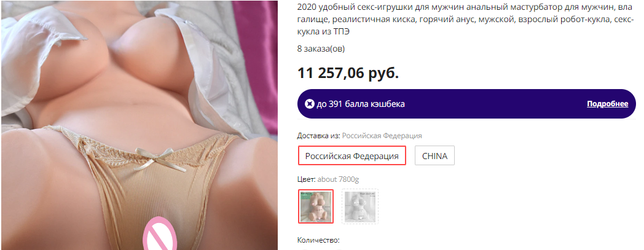Click the grey Российская Федерация delivery value text
This screenshot has height=250, width=644.
[382, 136]
